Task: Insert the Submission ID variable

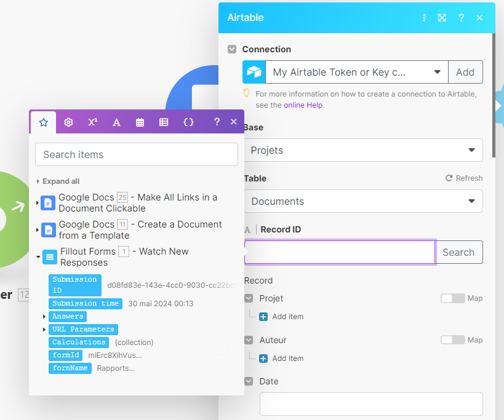Action: (75, 285)
